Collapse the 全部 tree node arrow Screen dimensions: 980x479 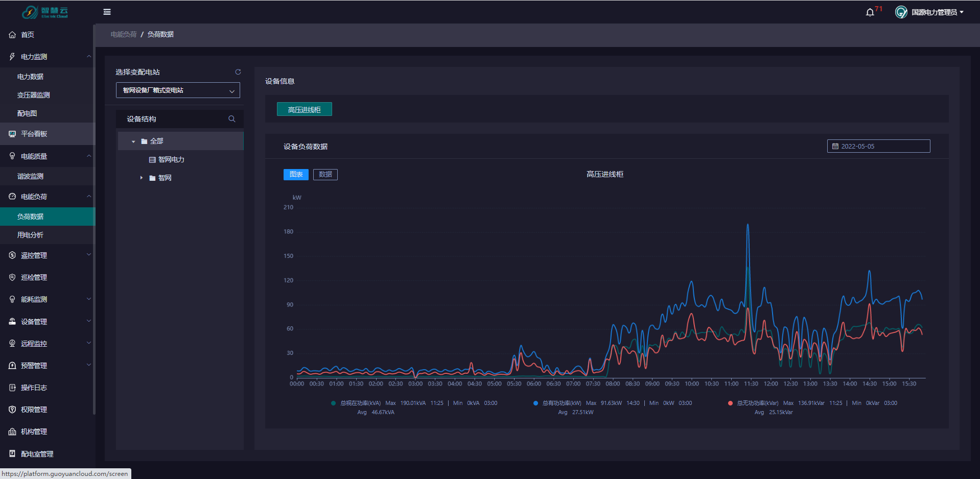(x=133, y=141)
